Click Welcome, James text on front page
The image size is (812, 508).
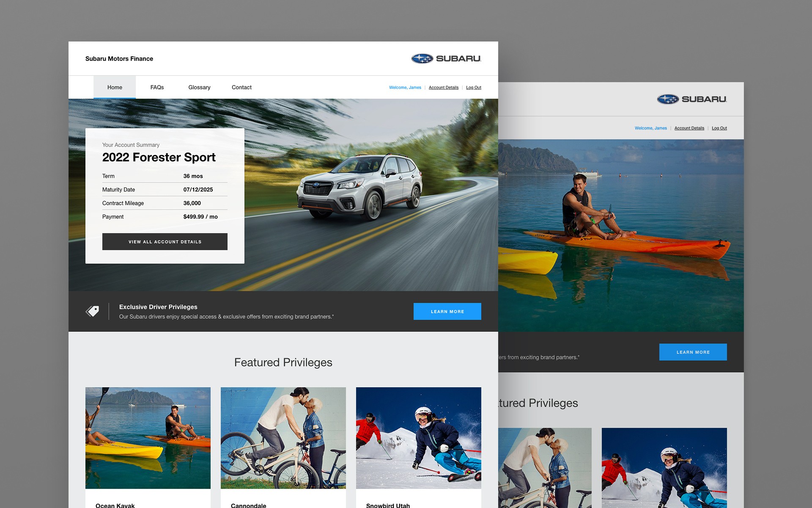click(x=405, y=88)
